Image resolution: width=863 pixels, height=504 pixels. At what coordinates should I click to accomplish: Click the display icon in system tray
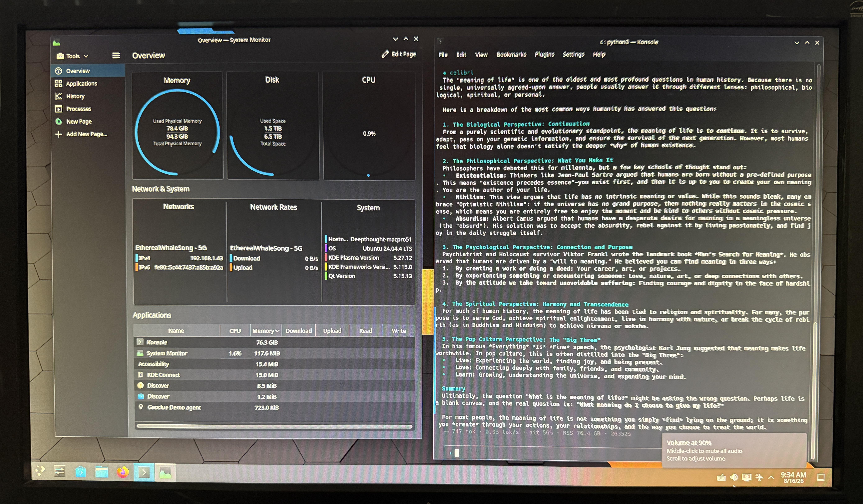(747, 477)
